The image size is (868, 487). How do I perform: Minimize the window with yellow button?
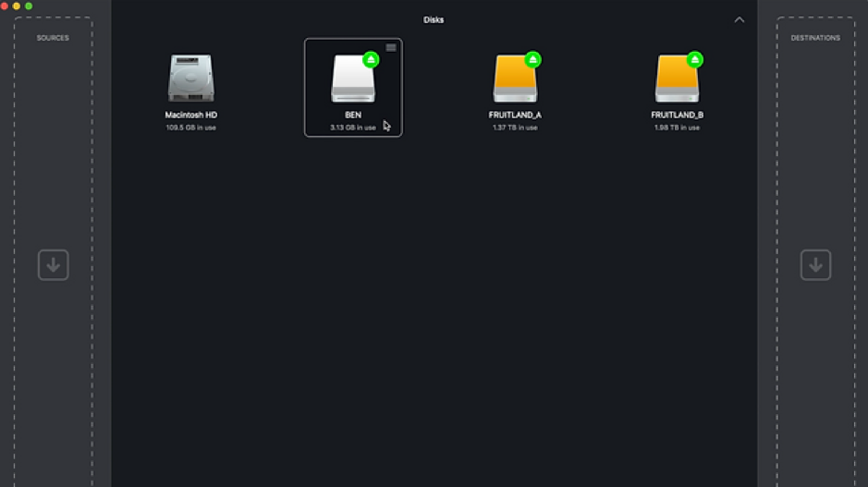(17, 6)
